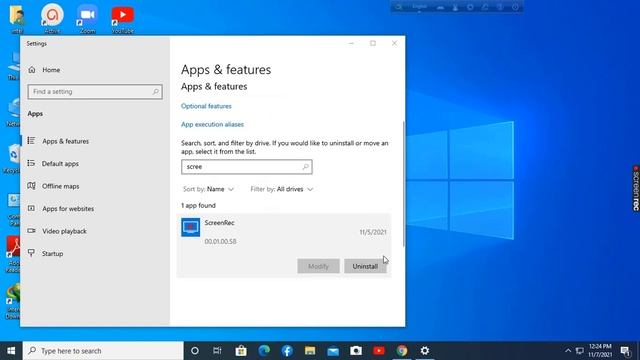Select the ScreenRec app entry icon

point(191,227)
